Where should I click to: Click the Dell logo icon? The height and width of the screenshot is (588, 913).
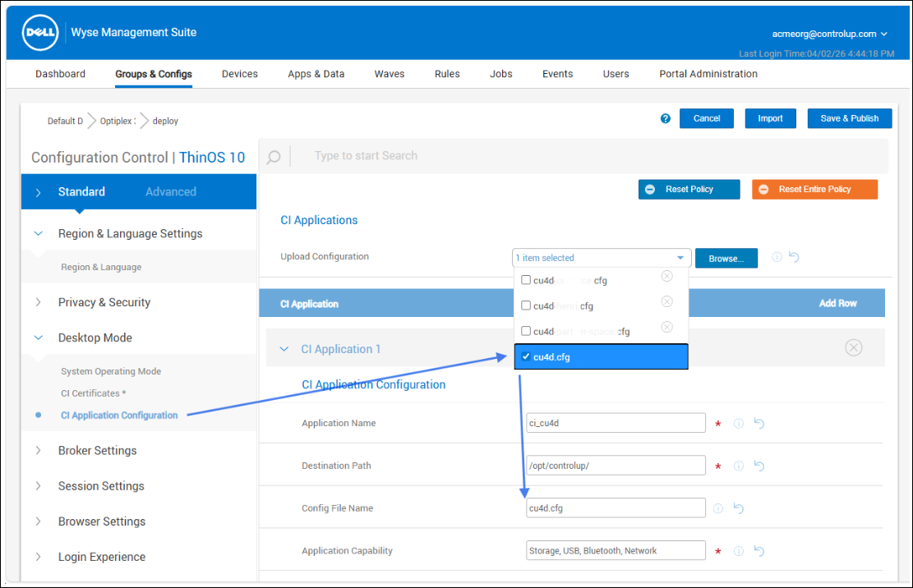pos(40,33)
